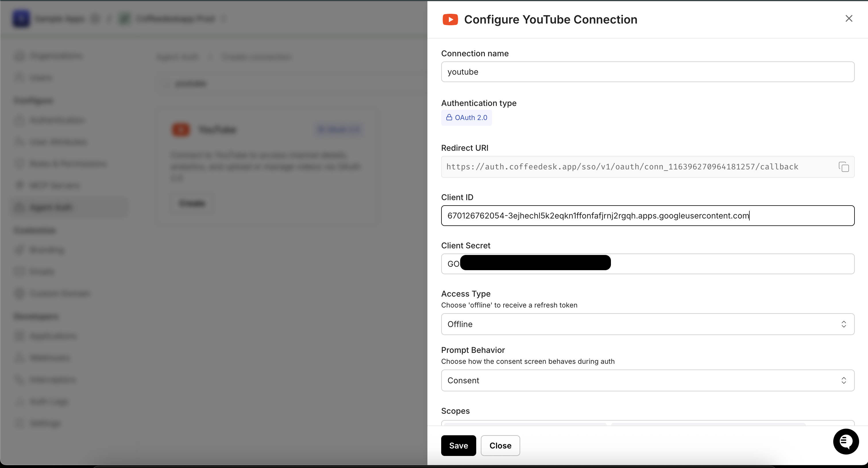Viewport: 868px width, 468px height.
Task: Expand the chevron next to the project name
Action: point(224,19)
